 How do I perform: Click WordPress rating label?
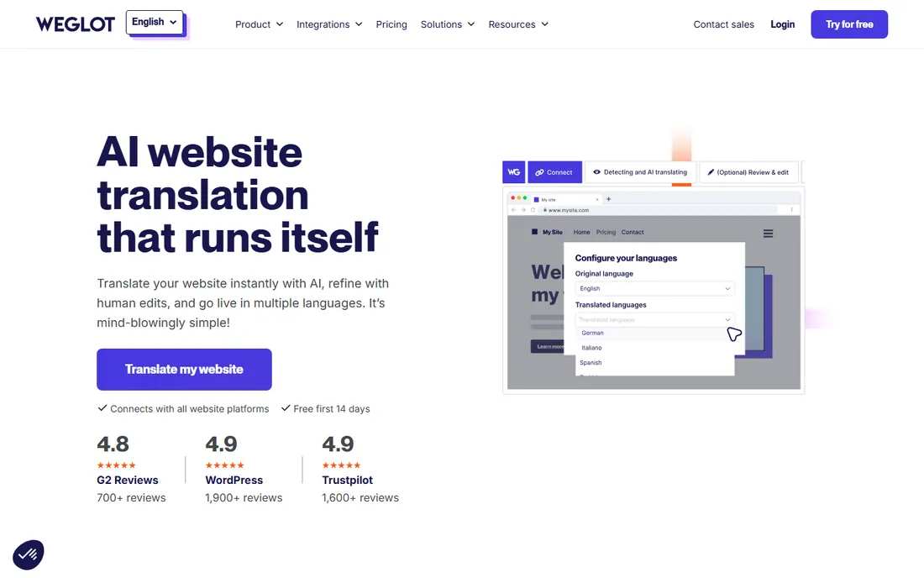[234, 481]
